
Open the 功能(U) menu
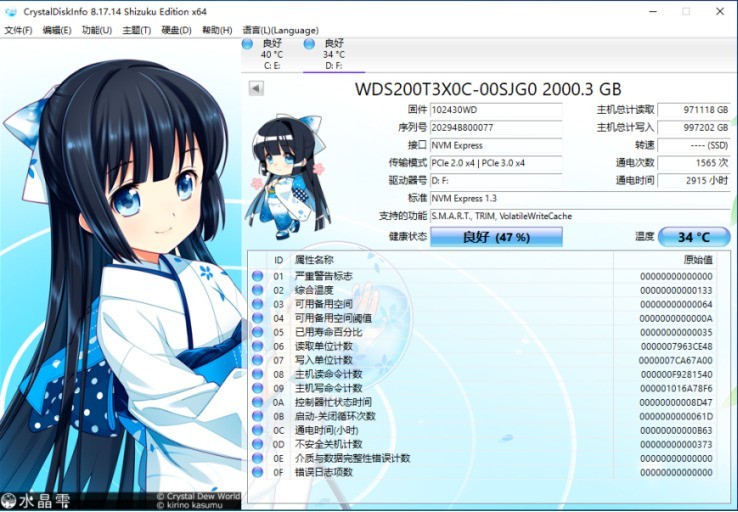point(96,31)
